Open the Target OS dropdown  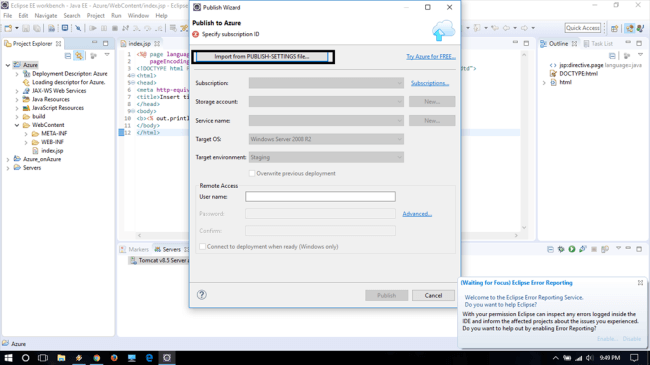point(326,139)
